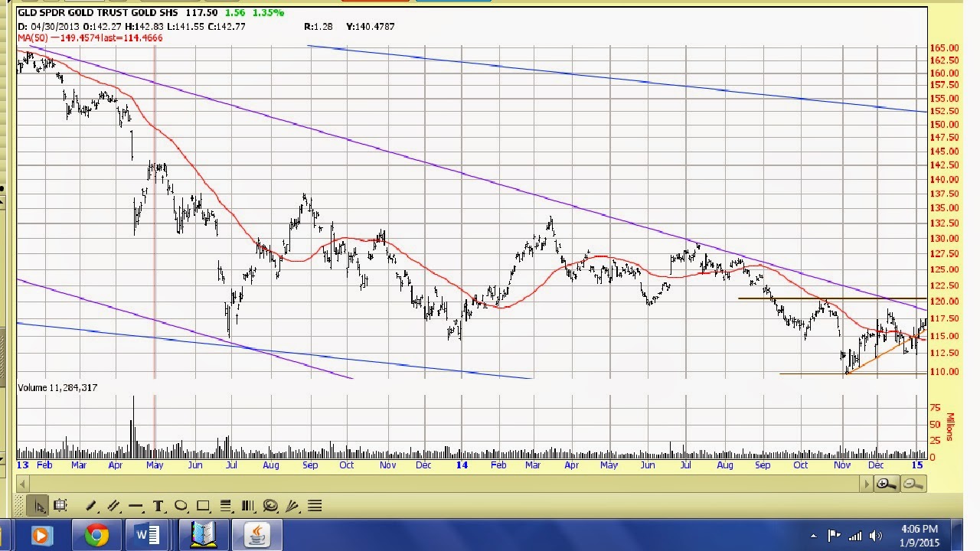Click the 117.50 last price
Image resolution: width=980 pixels, height=551 pixels.
[202, 13]
